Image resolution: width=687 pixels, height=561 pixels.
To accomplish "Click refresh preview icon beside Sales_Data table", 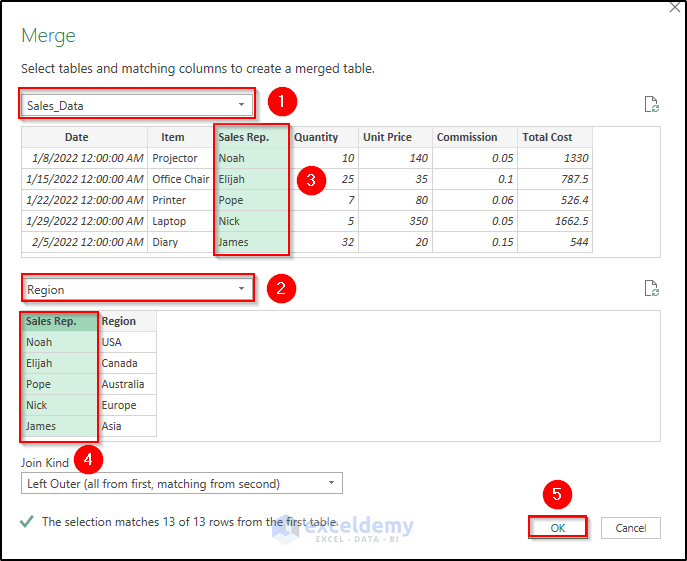I will (x=651, y=104).
